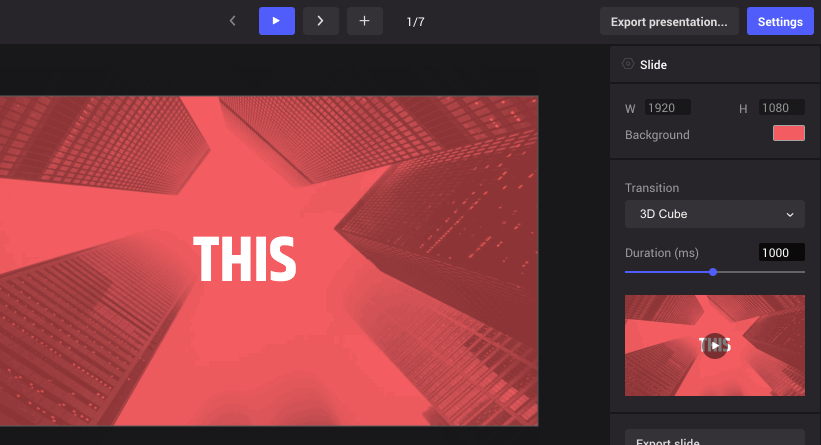
Task: Select the THIS text on canvas
Action: tap(244, 258)
